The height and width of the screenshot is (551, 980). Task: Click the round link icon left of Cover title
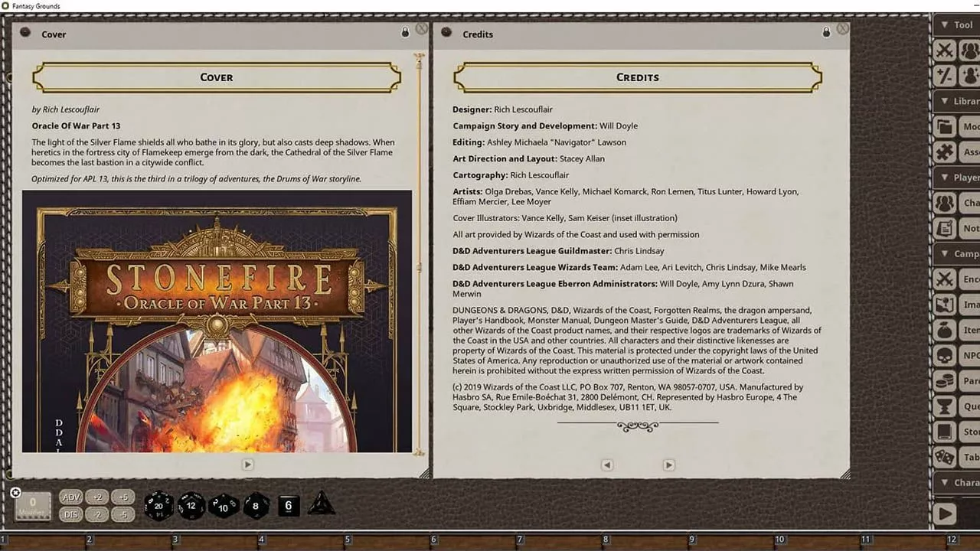click(25, 33)
